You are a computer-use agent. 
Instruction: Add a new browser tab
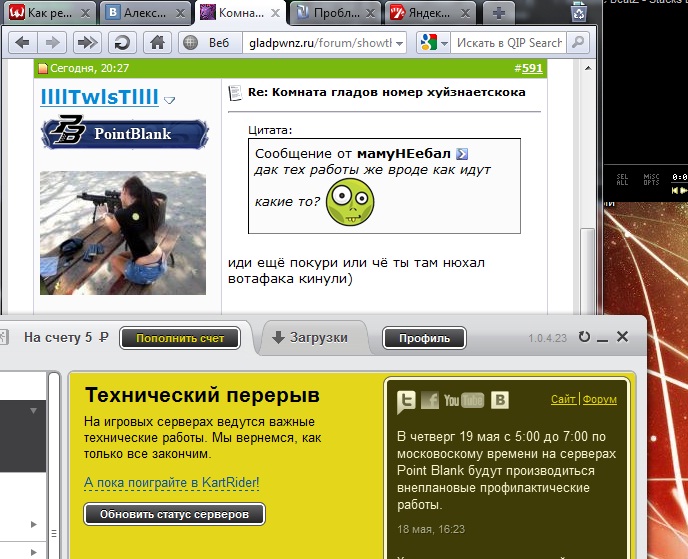498,13
